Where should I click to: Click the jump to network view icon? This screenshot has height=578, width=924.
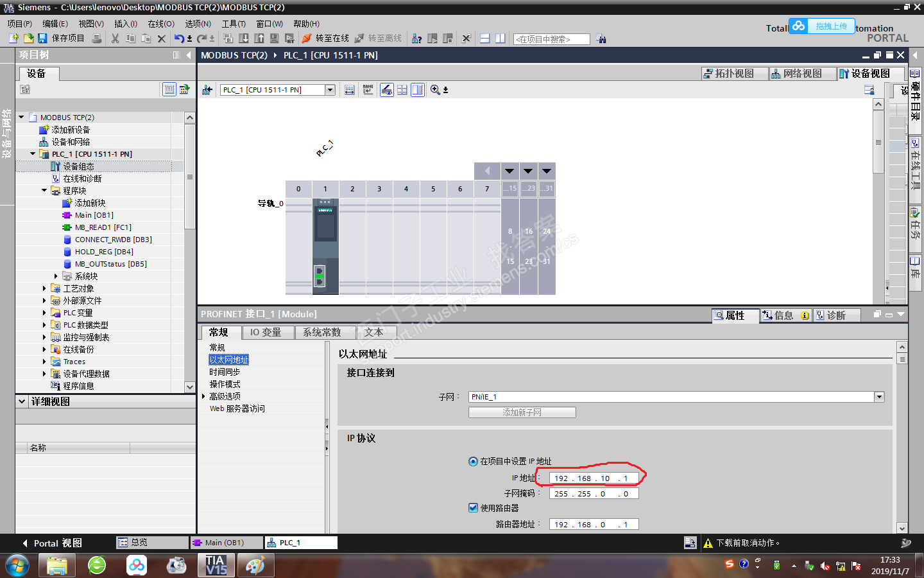pos(207,90)
